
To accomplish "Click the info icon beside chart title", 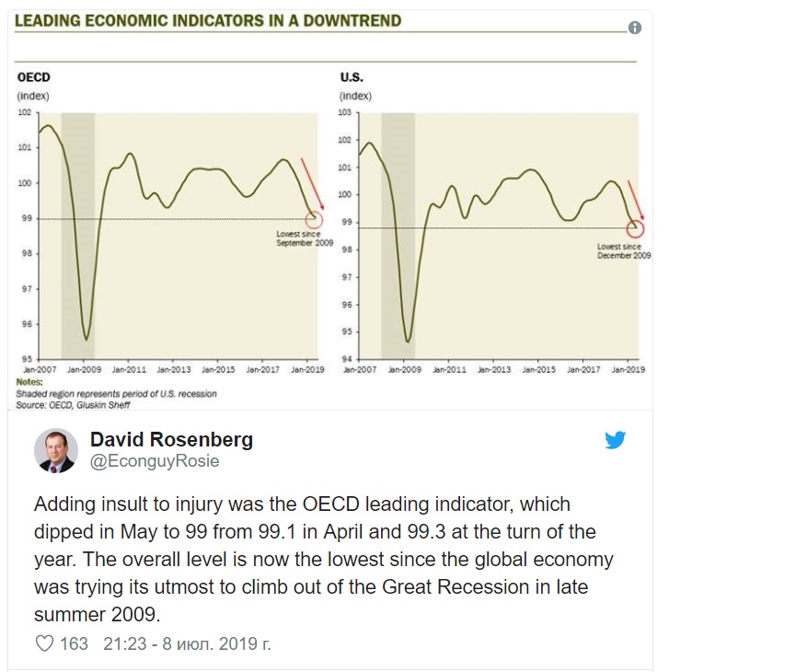I will [635, 28].
